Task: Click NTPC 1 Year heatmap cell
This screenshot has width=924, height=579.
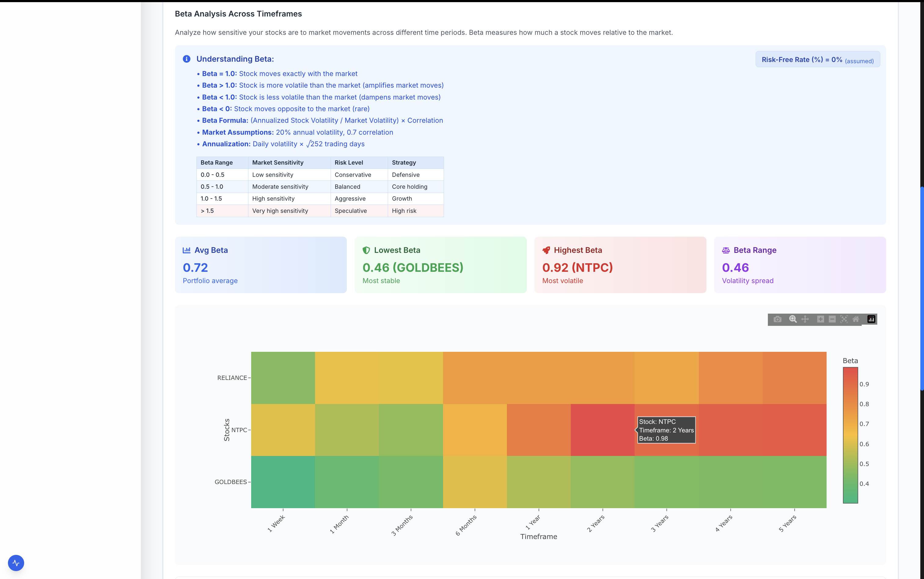Action: tap(539, 430)
